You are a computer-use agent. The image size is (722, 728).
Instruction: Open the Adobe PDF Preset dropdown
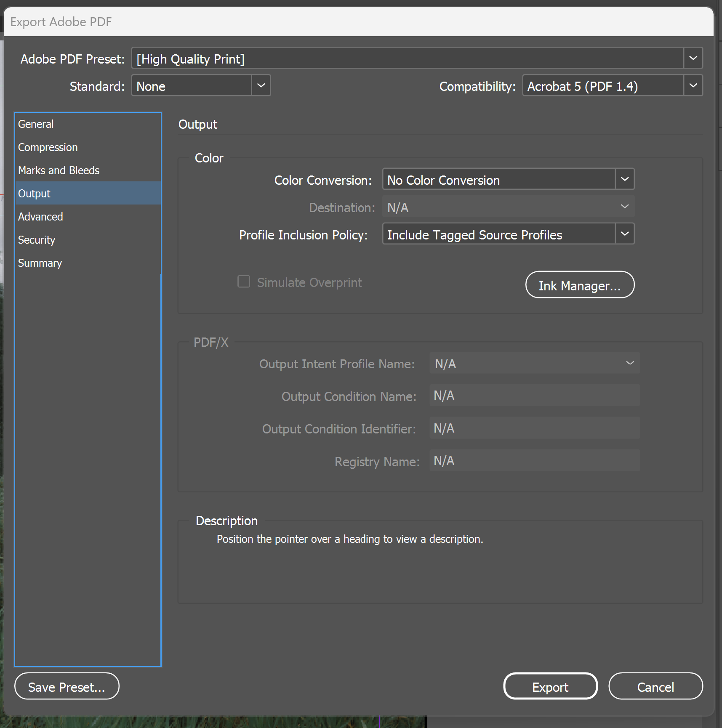click(692, 58)
